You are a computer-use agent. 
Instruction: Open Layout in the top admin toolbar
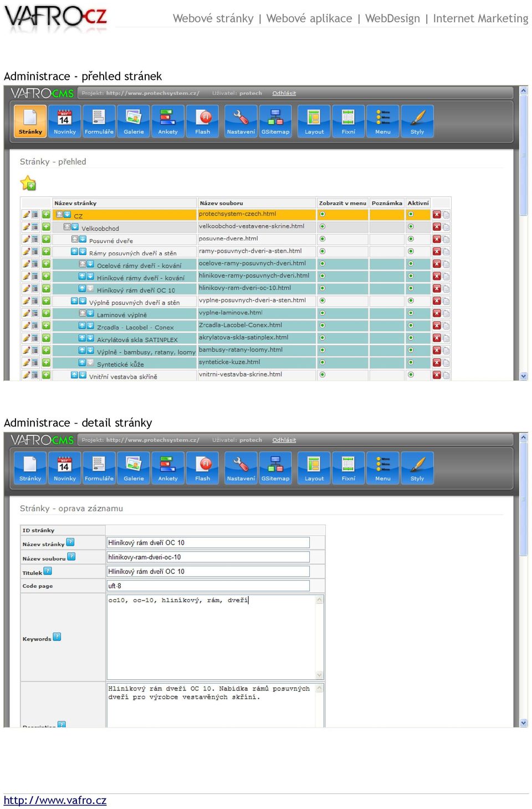(314, 121)
